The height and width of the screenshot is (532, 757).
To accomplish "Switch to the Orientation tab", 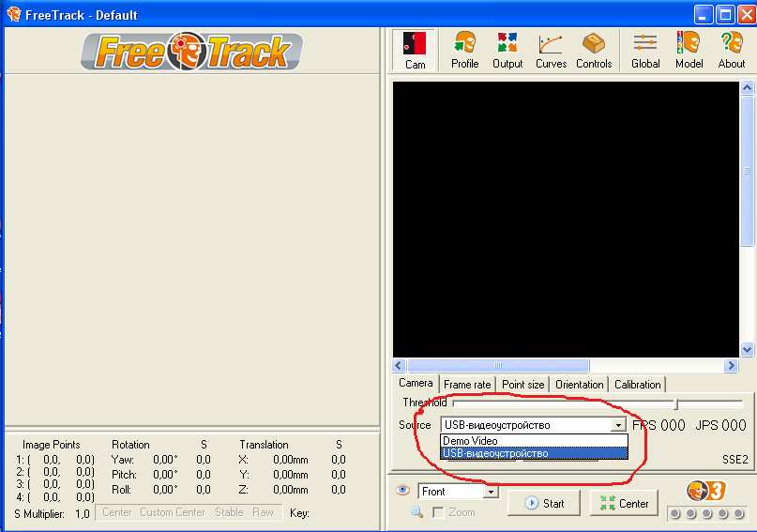I will click(x=580, y=385).
